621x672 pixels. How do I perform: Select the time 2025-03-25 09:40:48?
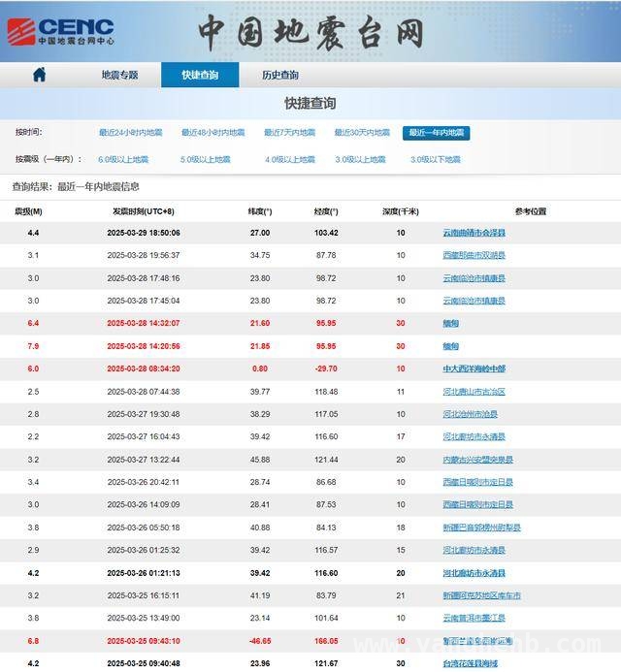pos(144,663)
